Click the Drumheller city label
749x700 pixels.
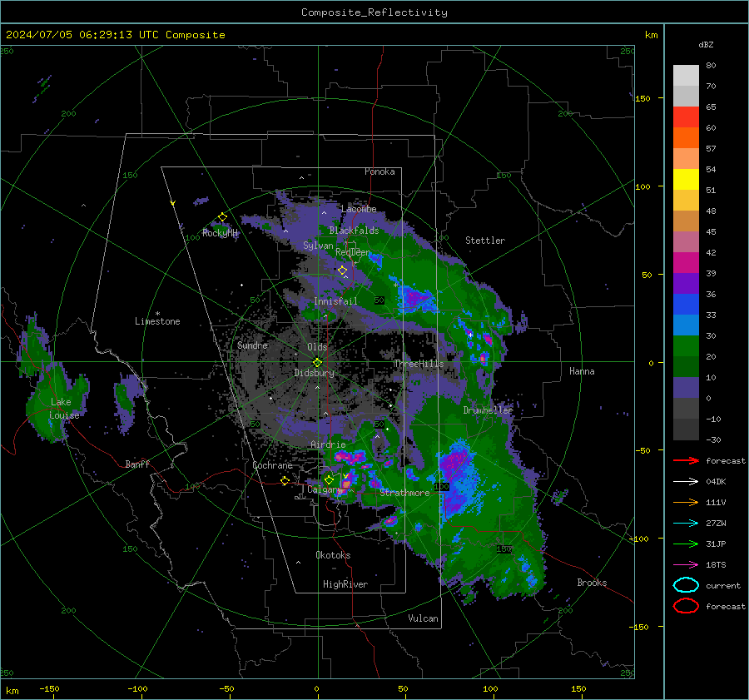click(x=488, y=410)
